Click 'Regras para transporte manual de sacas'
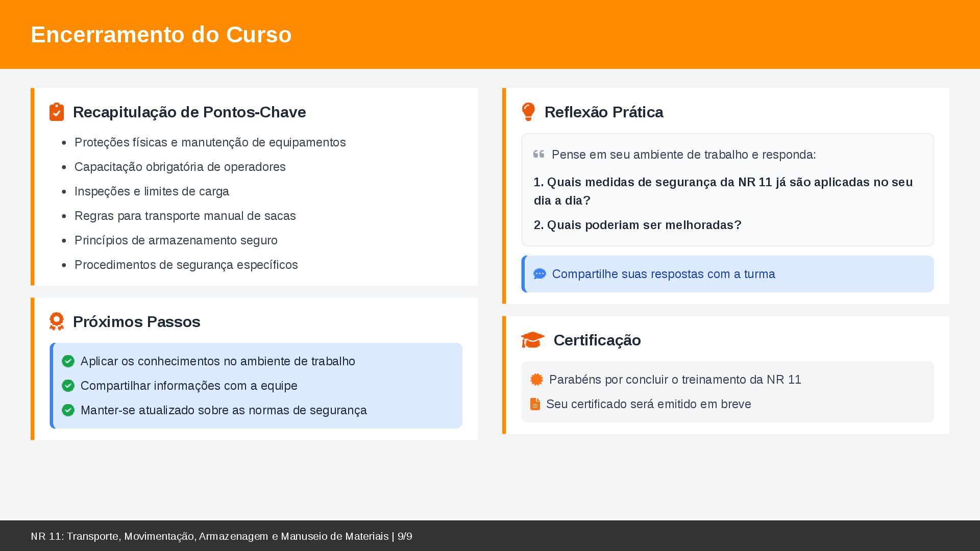The image size is (980, 551). click(185, 216)
